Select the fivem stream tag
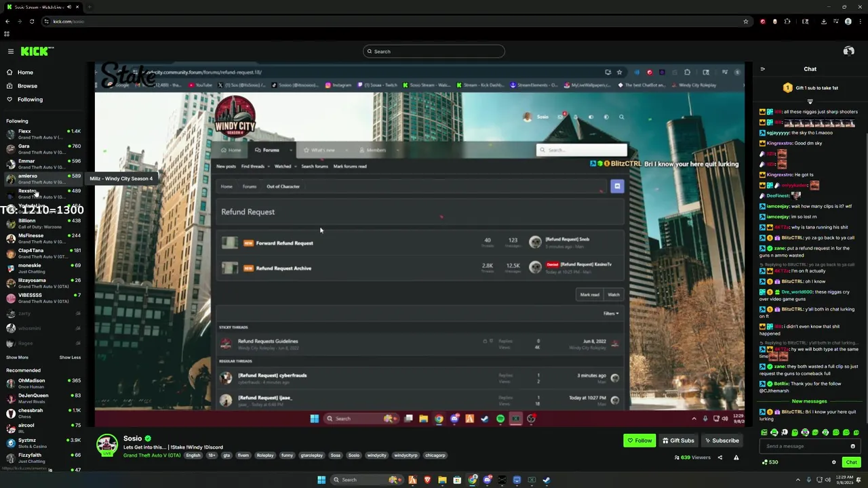868x488 pixels. 243,455
